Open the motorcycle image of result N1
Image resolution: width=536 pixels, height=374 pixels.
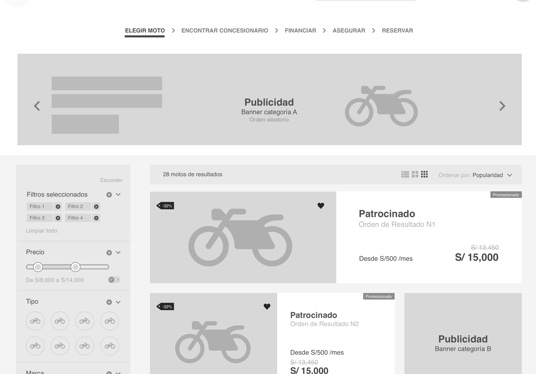tap(243, 237)
